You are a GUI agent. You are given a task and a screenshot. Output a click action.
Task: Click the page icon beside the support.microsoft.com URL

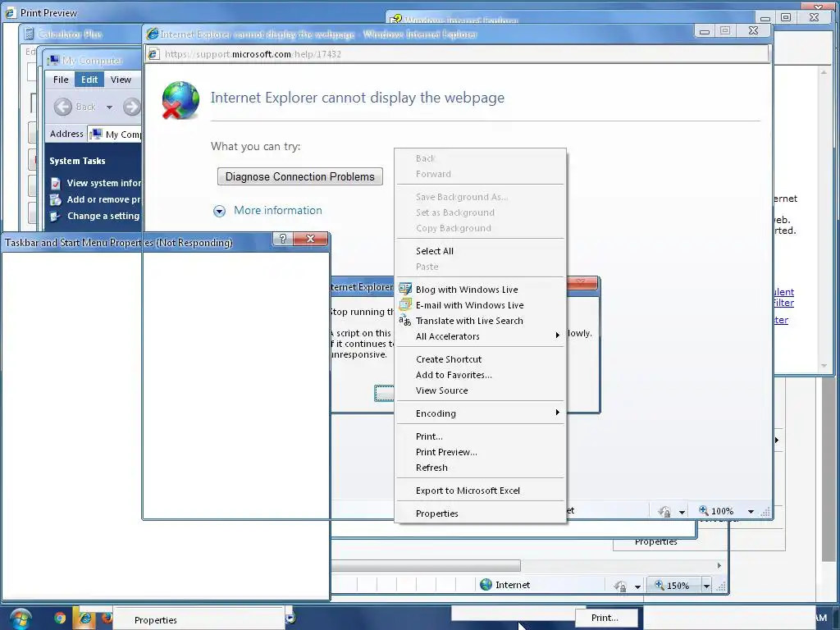pos(153,53)
